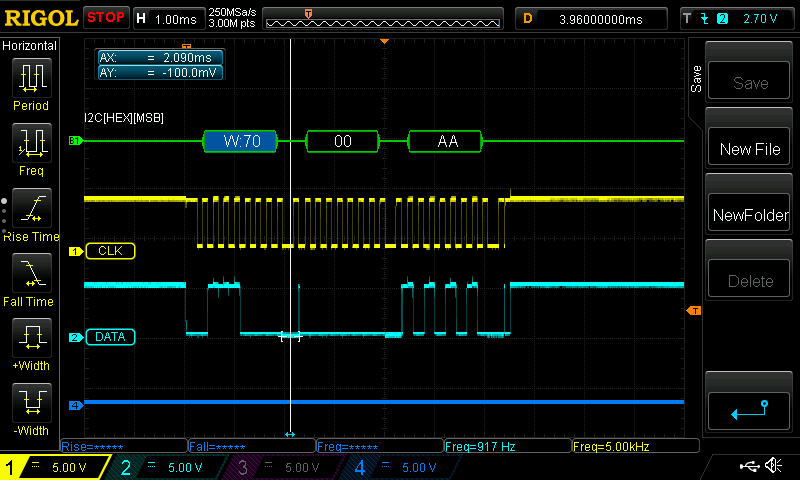Select the Period measurement icon
Viewport: 800px width, 480px height.
[x=32, y=78]
